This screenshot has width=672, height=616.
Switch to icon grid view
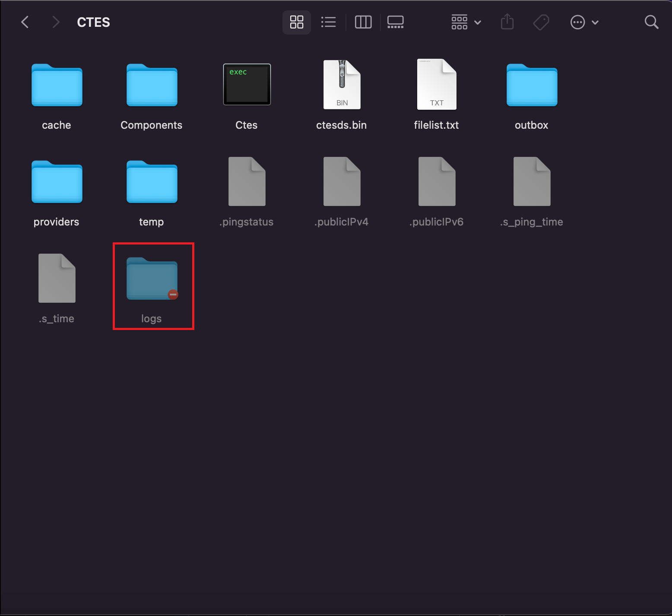[x=296, y=22]
